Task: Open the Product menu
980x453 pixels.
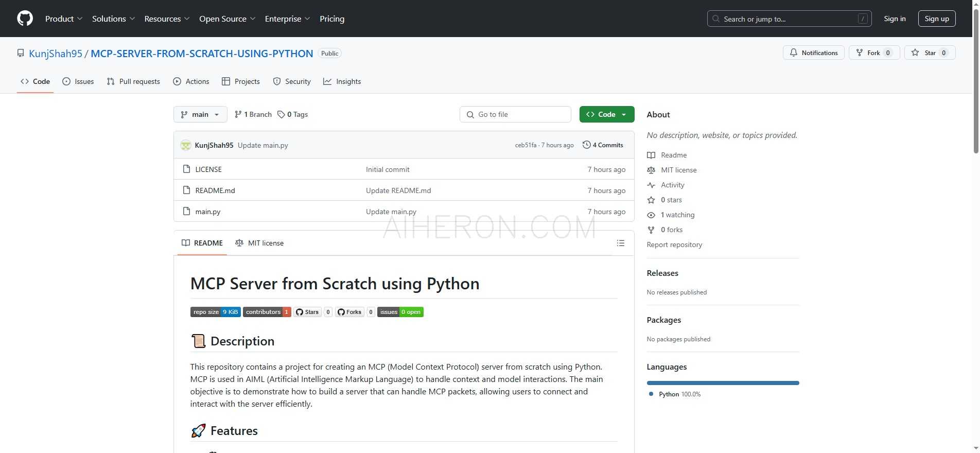Action: [x=64, y=19]
